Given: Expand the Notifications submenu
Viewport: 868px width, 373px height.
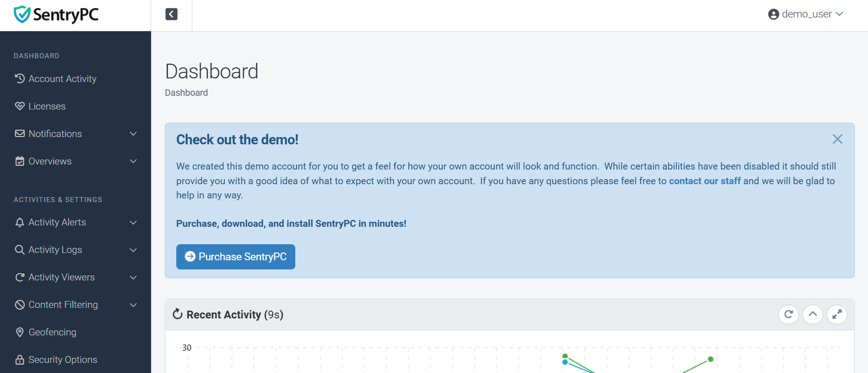Looking at the screenshot, I should pos(75,134).
